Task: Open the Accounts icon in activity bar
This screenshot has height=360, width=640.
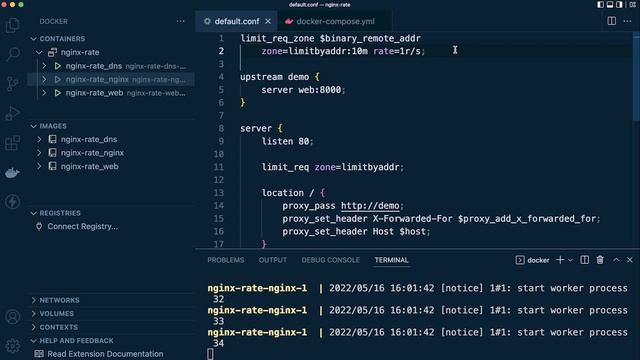Action: (x=13, y=317)
